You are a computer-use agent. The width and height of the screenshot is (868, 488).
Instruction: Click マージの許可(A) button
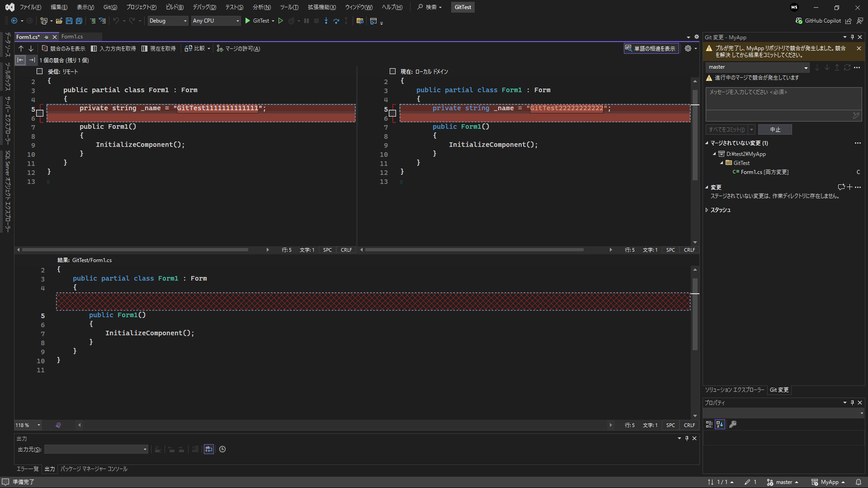point(238,48)
